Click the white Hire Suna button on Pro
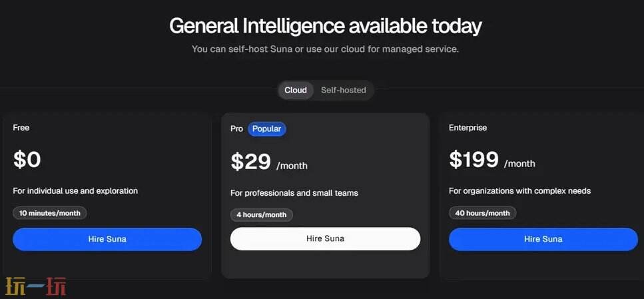Screen dimensions: 644x299 [325, 238]
